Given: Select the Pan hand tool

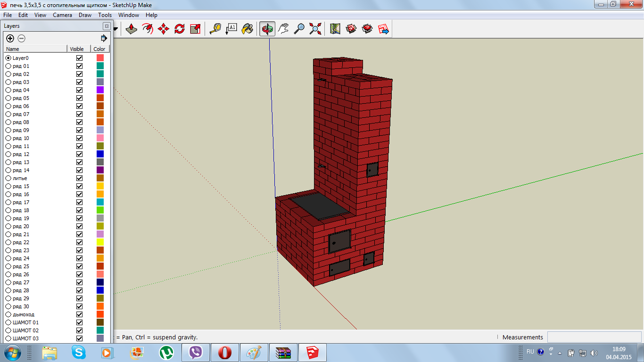Looking at the screenshot, I should tap(283, 29).
